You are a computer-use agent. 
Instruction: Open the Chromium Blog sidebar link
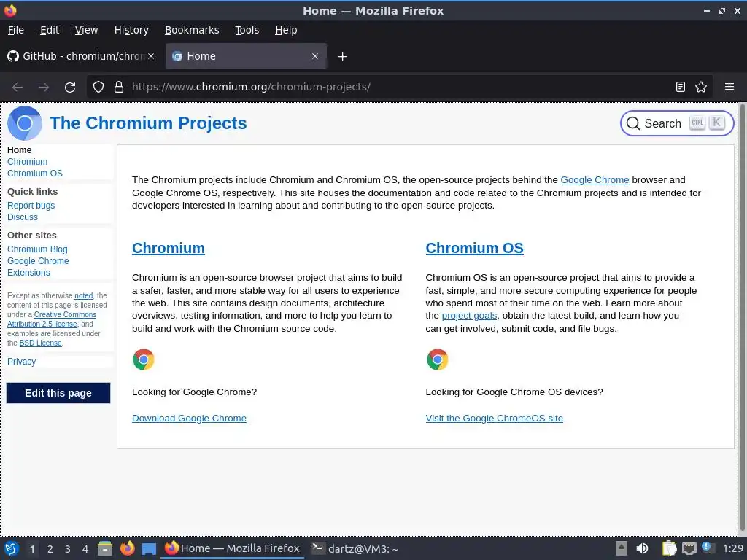37,249
